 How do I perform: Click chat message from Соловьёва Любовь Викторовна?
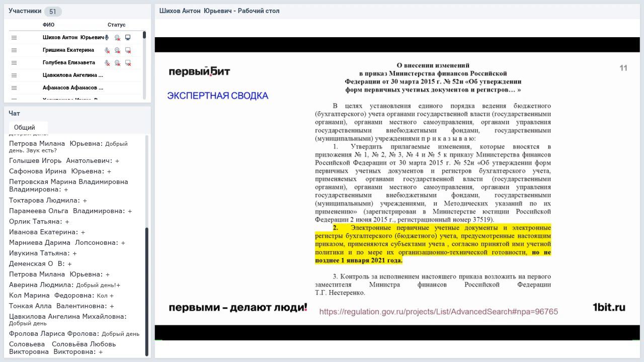point(62,348)
